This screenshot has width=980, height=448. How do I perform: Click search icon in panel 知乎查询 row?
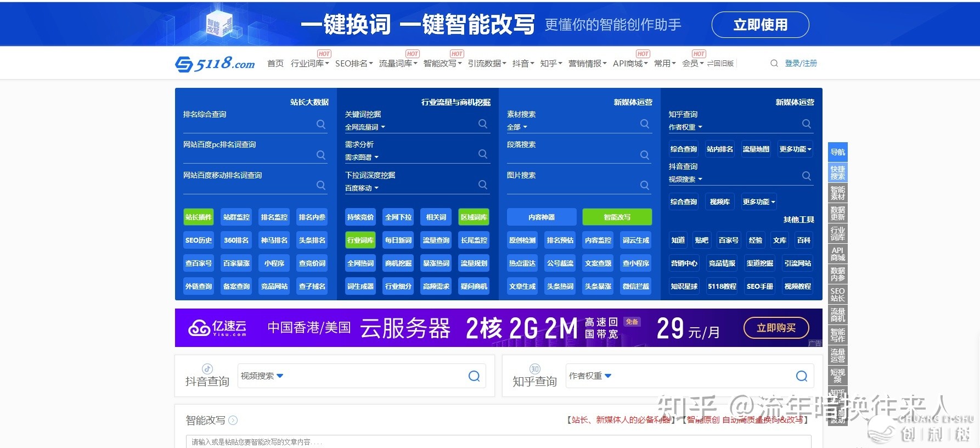(807, 124)
